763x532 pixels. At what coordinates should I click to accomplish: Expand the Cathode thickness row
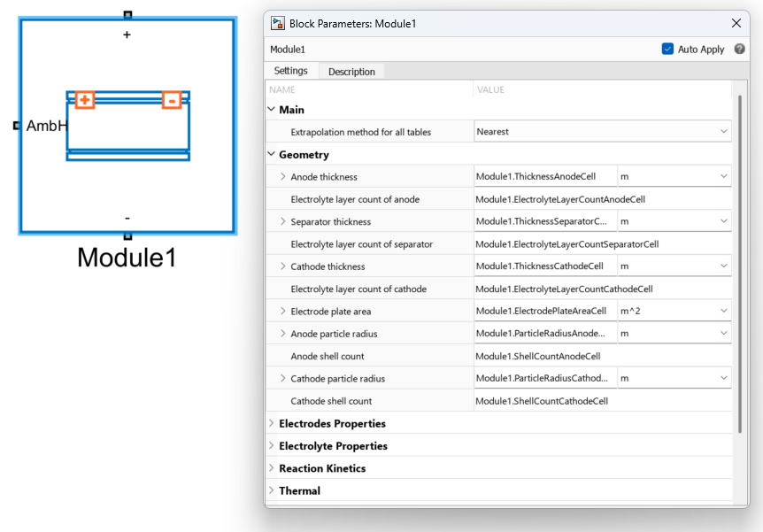pyautogui.click(x=282, y=266)
